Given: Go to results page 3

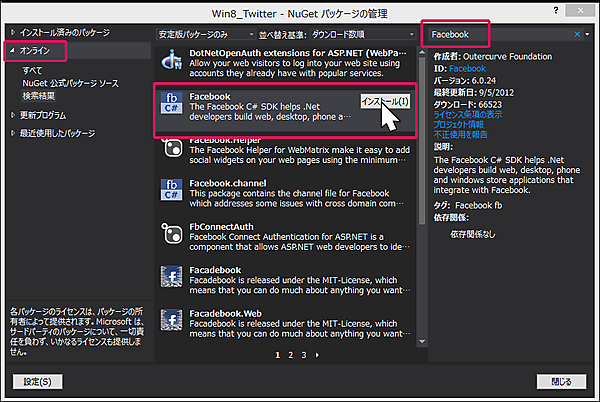Looking at the screenshot, I should [304, 355].
